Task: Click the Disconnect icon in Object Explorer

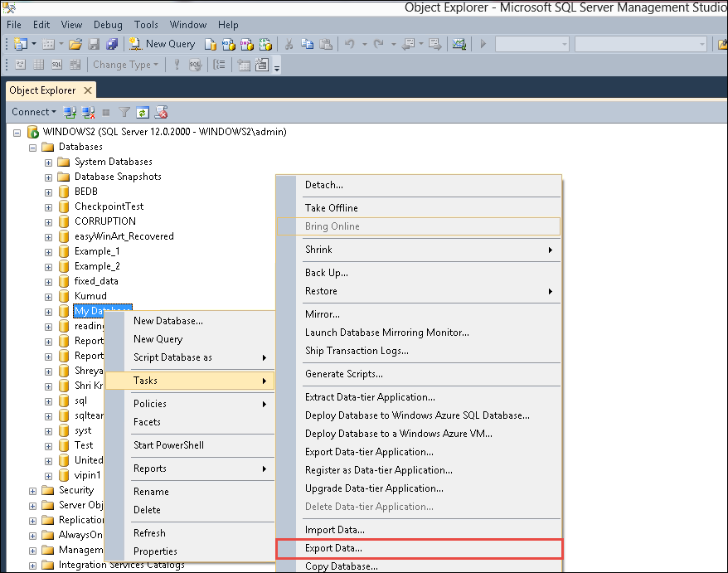Action: 88,112
